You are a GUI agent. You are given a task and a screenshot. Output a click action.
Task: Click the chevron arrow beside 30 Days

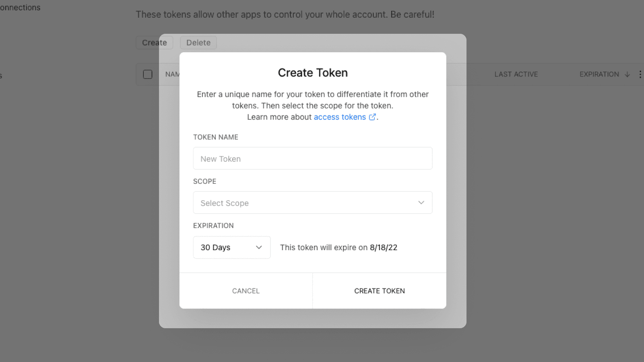(259, 247)
